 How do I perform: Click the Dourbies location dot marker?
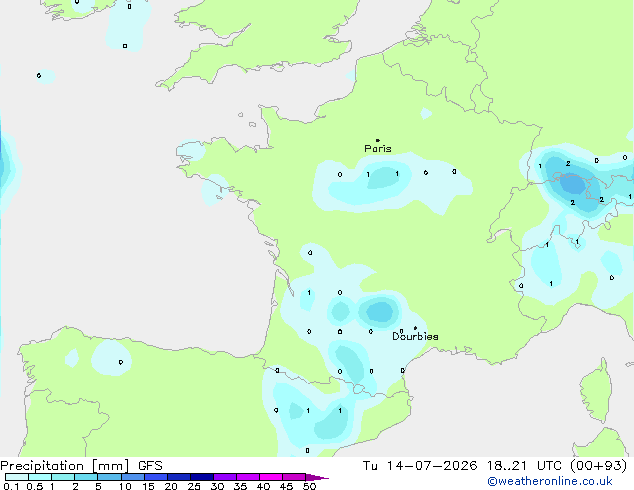[x=415, y=328]
